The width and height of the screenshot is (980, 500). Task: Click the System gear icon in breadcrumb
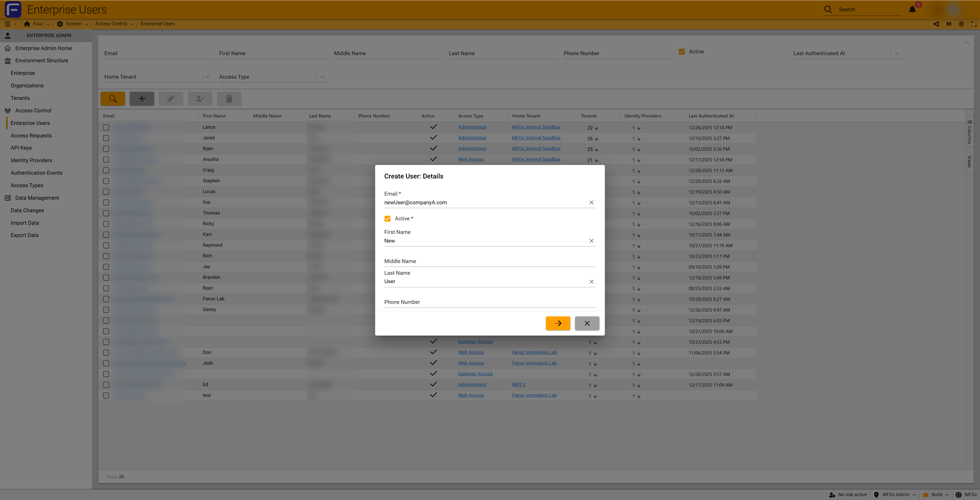tap(60, 23)
